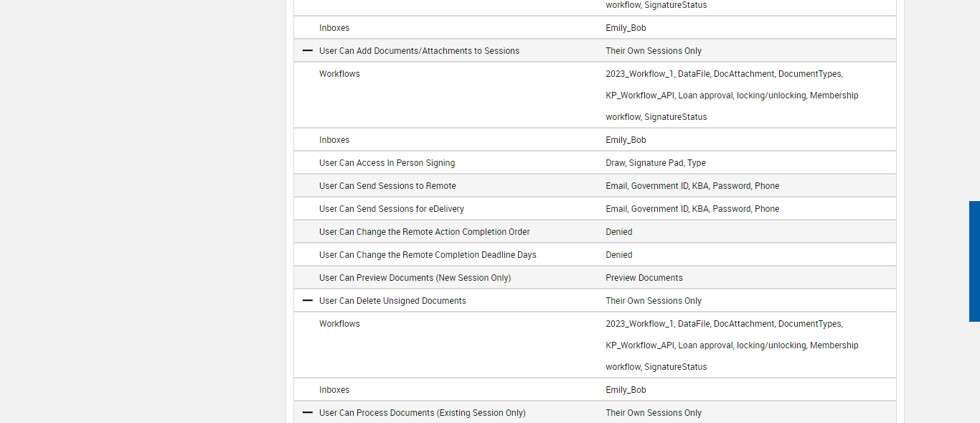Collapse User Can Add Documents/Attachments to Sessions
The height and width of the screenshot is (423, 980).
[x=308, y=51]
